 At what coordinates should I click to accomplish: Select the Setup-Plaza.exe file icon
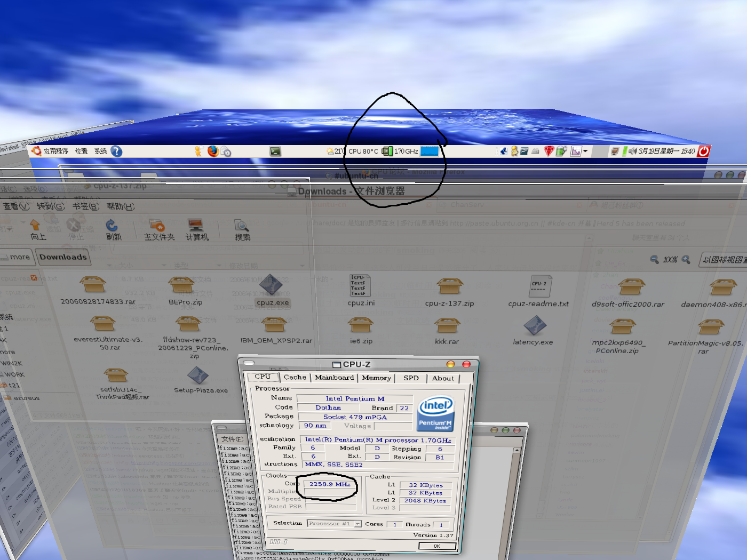pyautogui.click(x=198, y=376)
